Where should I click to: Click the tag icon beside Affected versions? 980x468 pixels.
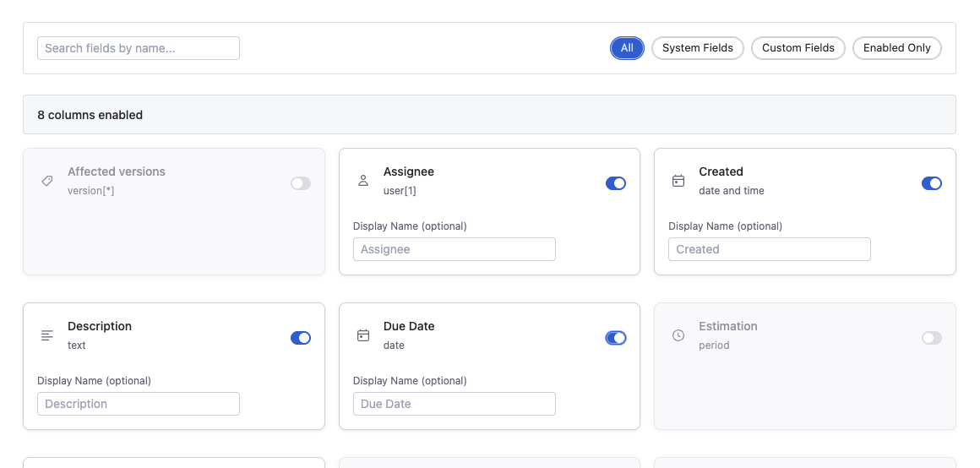click(x=47, y=181)
